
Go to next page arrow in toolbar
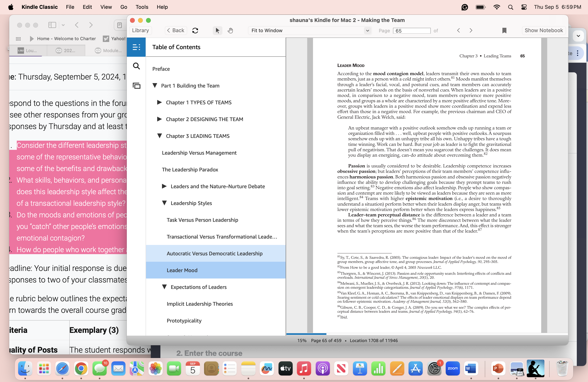click(x=471, y=30)
